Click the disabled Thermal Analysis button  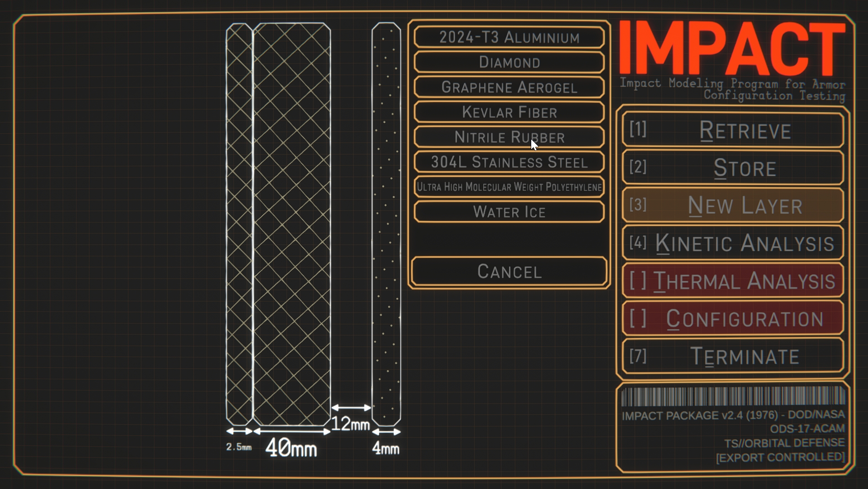point(733,281)
